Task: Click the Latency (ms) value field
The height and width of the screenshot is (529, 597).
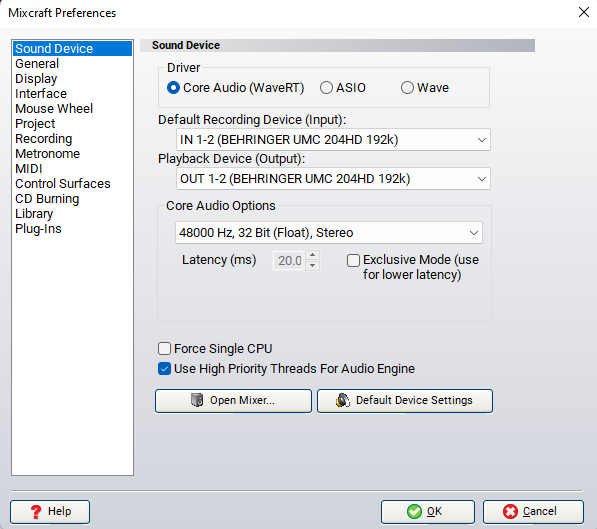Action: [289, 261]
